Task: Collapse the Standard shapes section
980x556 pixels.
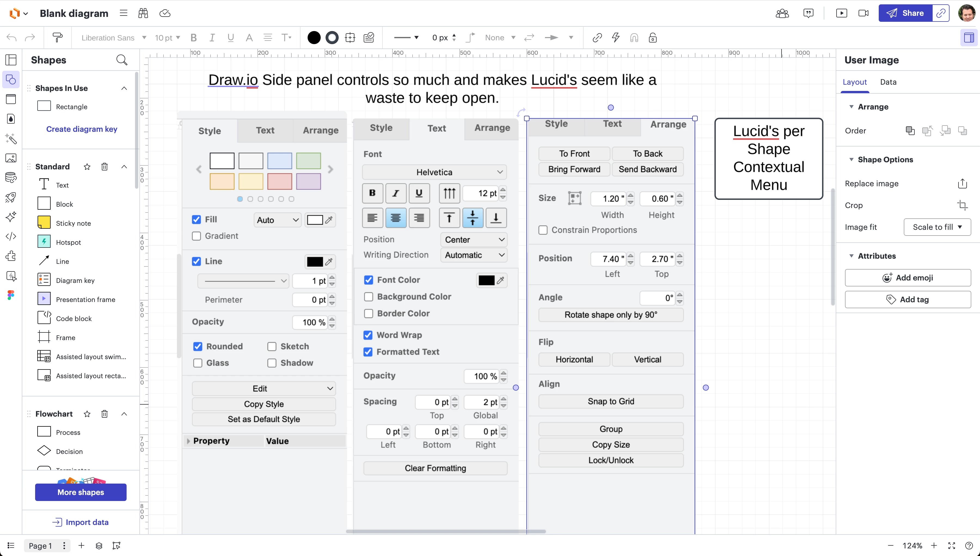Action: coord(124,166)
